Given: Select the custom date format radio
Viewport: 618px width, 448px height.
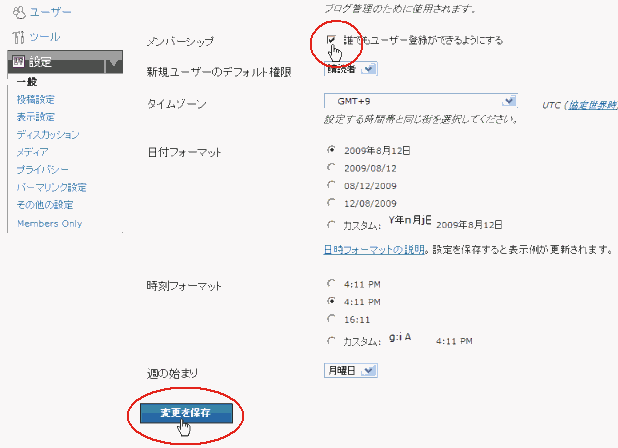Looking at the screenshot, I should click(331, 225).
